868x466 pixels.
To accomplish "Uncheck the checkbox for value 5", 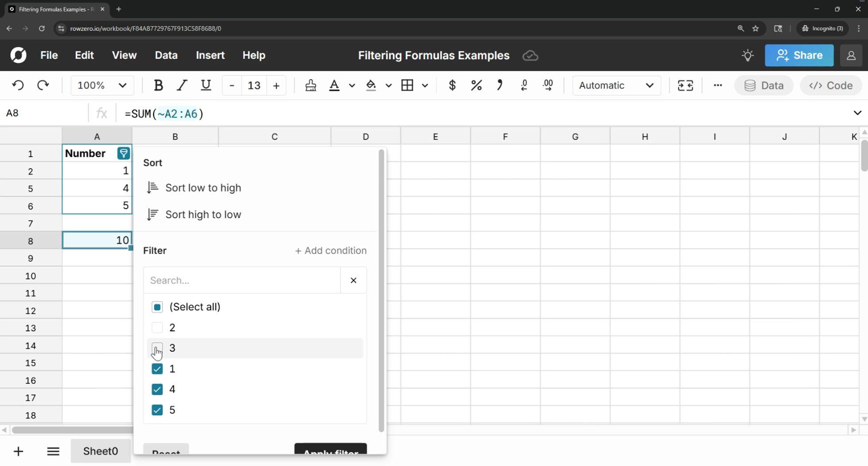I will [157, 410].
